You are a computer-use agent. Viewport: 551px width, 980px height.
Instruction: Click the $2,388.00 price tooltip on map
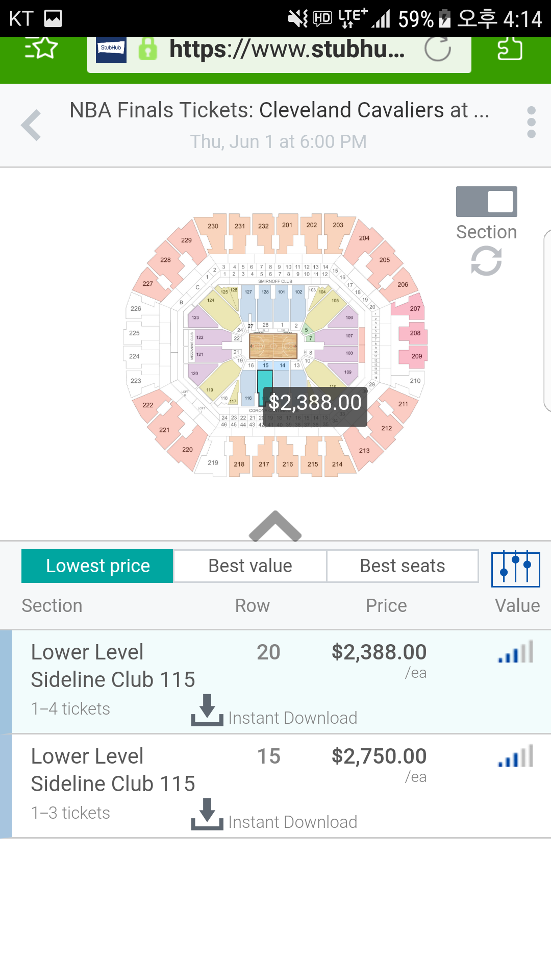315,403
